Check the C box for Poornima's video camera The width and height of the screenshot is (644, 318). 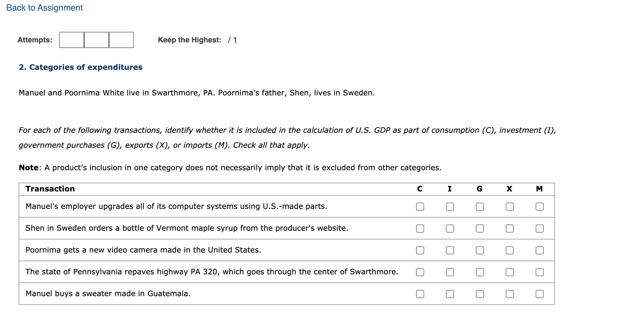[420, 250]
